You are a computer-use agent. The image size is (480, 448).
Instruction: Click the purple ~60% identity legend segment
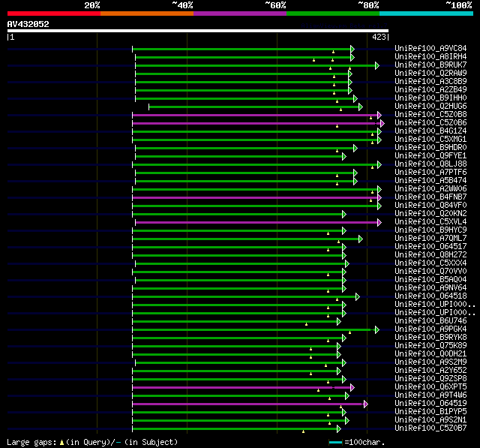[240, 14]
